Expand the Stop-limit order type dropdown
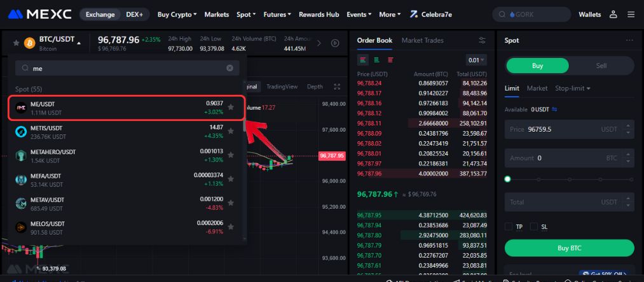Image resolution: width=644 pixels, height=282 pixels. (x=573, y=88)
